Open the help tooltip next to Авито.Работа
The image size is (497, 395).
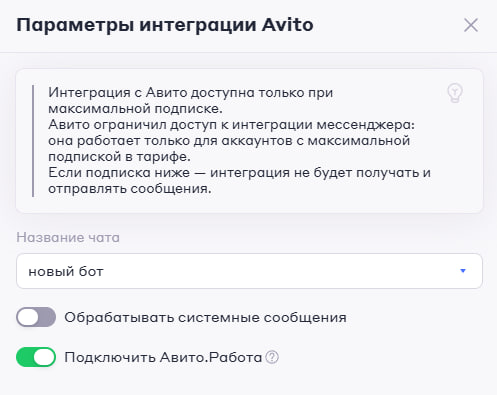click(x=272, y=357)
